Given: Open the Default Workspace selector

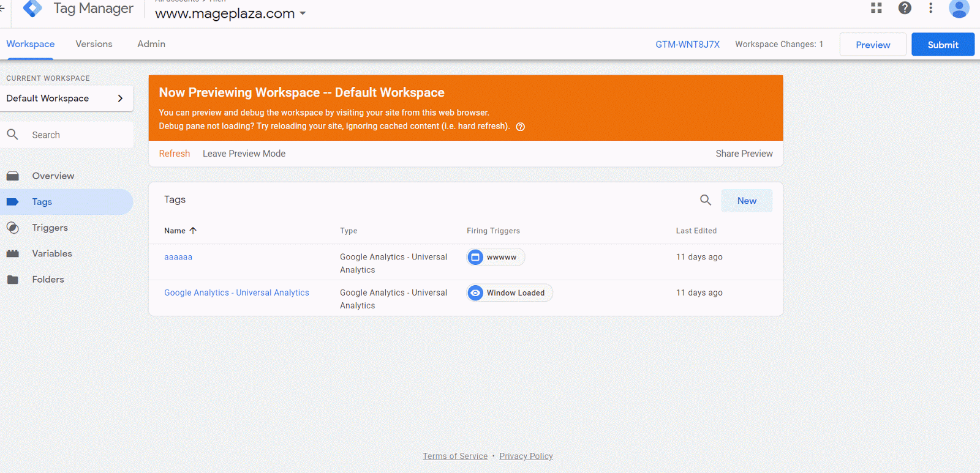Looking at the screenshot, I should [x=66, y=99].
